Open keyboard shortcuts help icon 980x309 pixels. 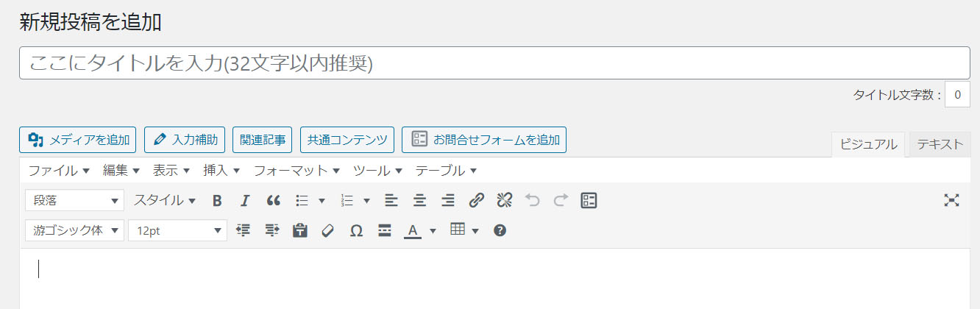coord(500,230)
